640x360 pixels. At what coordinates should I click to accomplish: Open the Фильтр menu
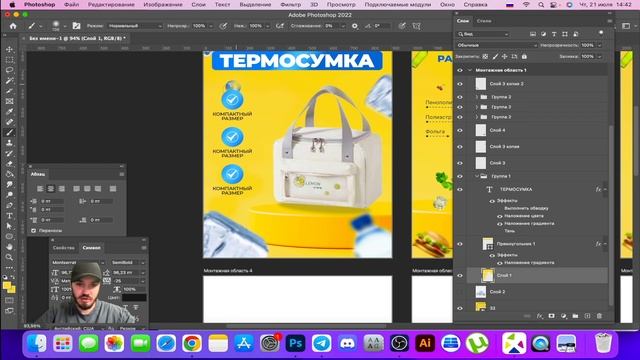point(291,4)
